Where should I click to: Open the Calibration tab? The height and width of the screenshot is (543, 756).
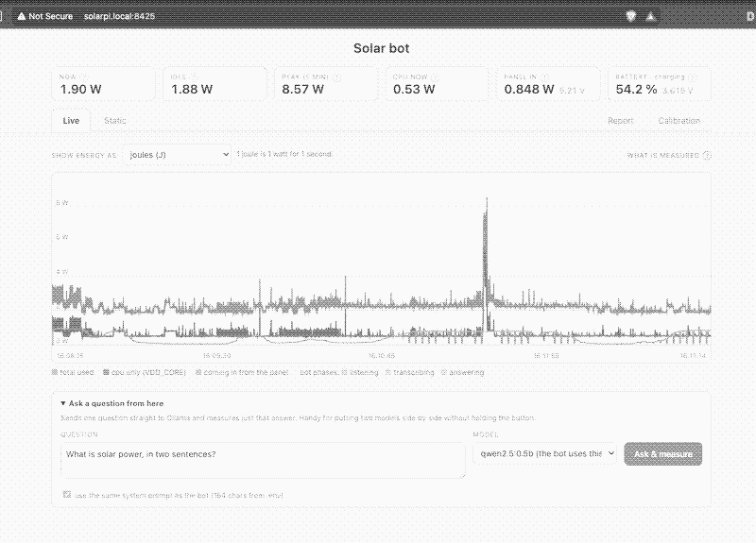(679, 121)
